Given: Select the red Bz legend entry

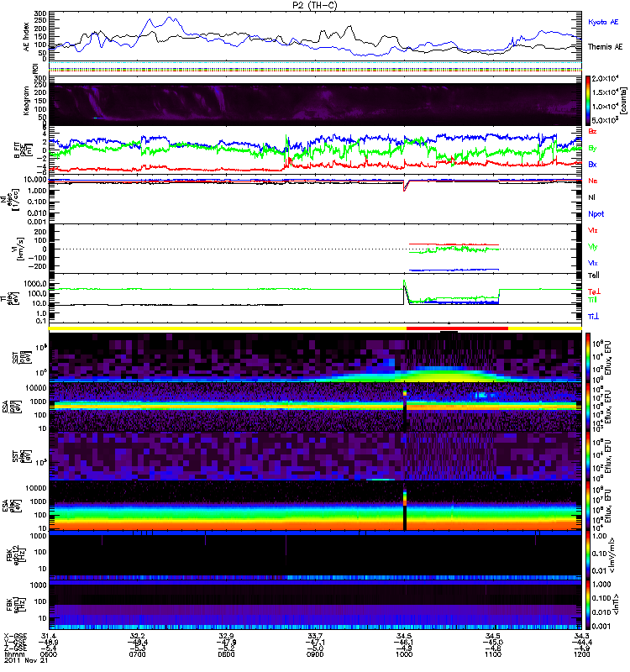Looking at the screenshot, I should click(593, 132).
